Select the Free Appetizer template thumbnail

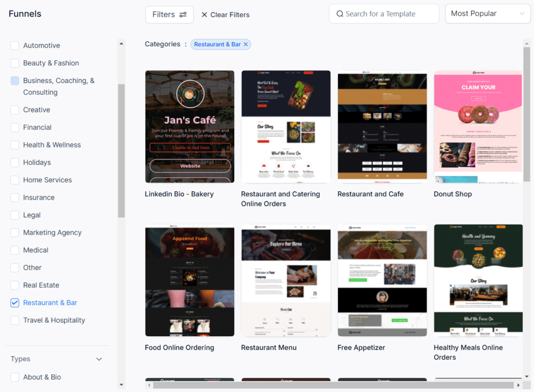click(382, 280)
